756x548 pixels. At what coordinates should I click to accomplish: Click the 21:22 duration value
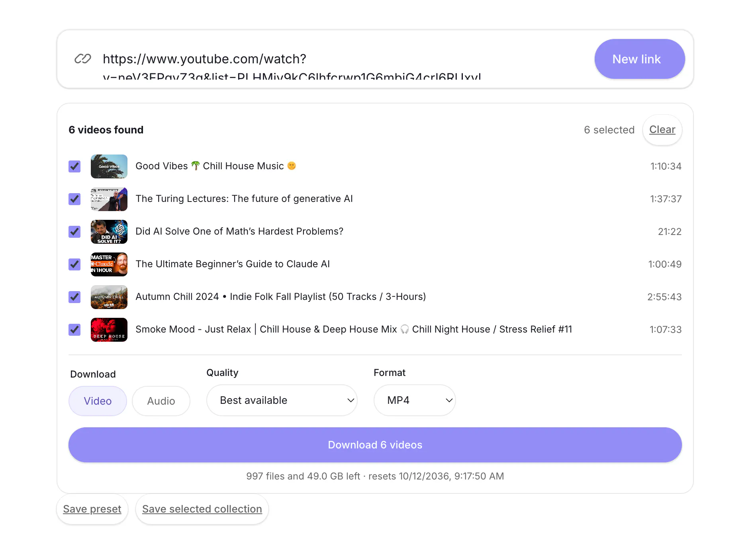pyautogui.click(x=670, y=232)
